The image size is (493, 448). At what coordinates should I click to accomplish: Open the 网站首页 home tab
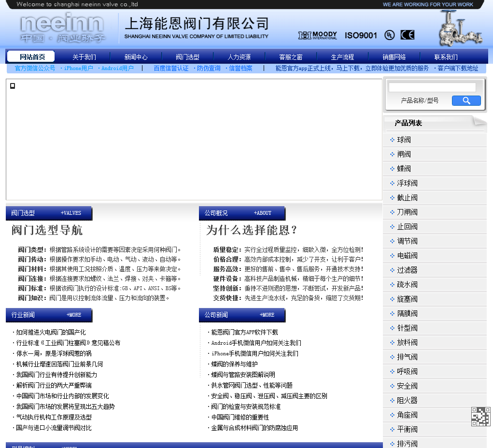pos(31,56)
